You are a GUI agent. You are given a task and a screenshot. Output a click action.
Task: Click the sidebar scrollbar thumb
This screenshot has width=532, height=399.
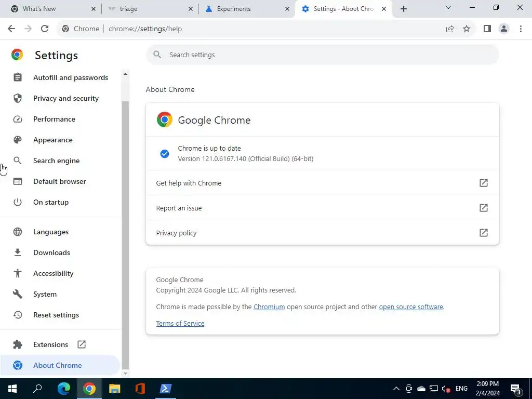pos(125,235)
